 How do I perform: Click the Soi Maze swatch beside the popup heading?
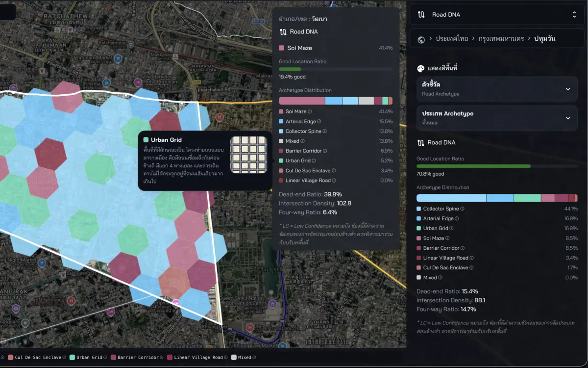click(282, 48)
